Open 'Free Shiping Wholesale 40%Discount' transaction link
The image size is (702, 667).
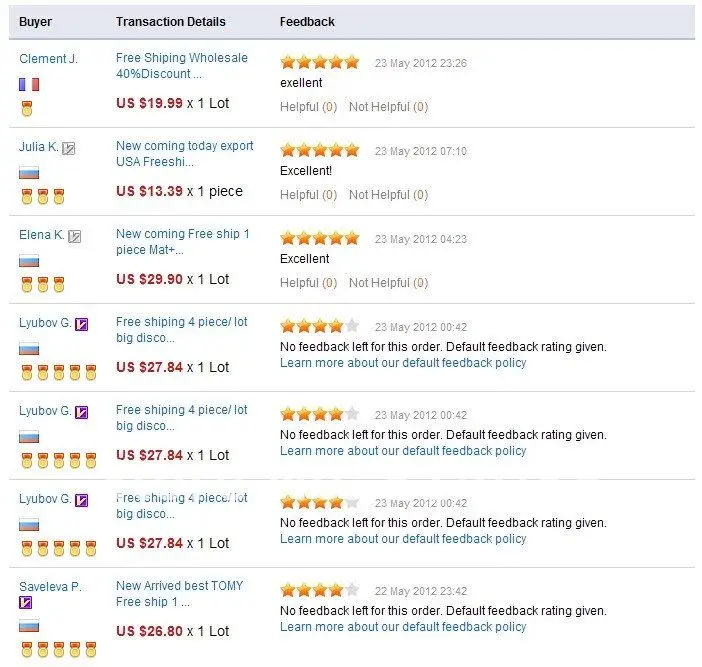pyautogui.click(x=181, y=66)
